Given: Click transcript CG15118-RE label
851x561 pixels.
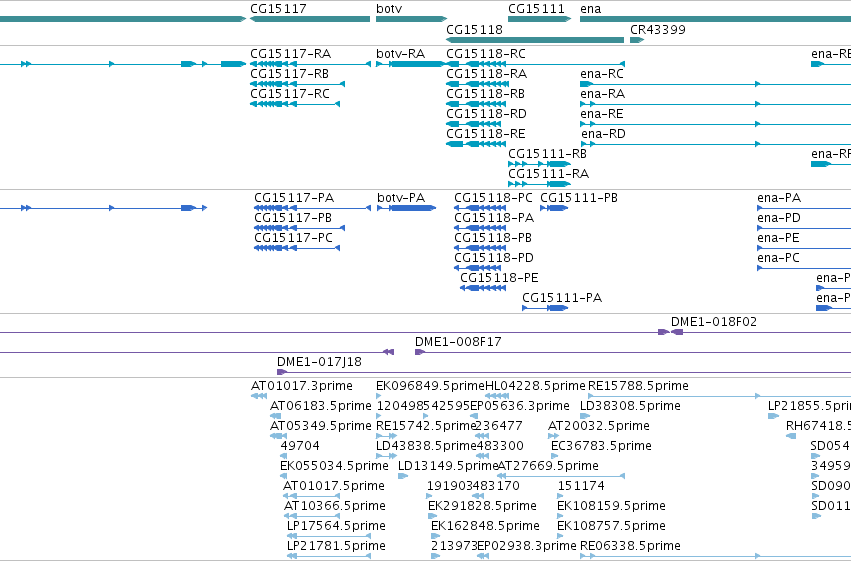Looking at the screenshot, I should (486, 134).
